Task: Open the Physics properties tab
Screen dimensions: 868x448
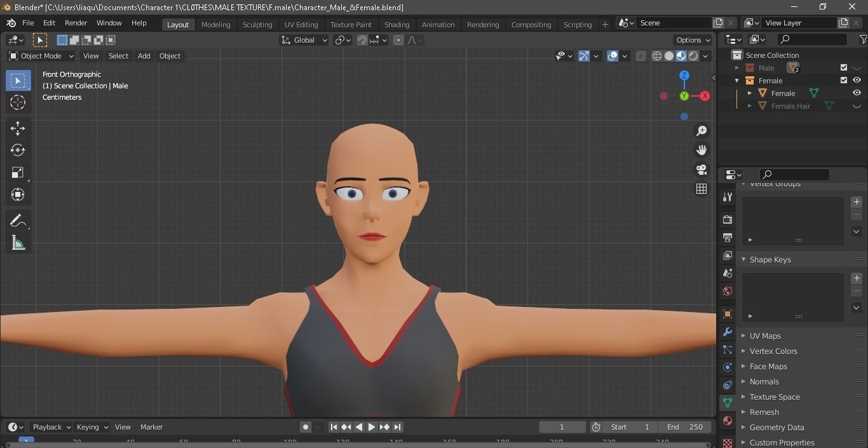Action: point(728,367)
